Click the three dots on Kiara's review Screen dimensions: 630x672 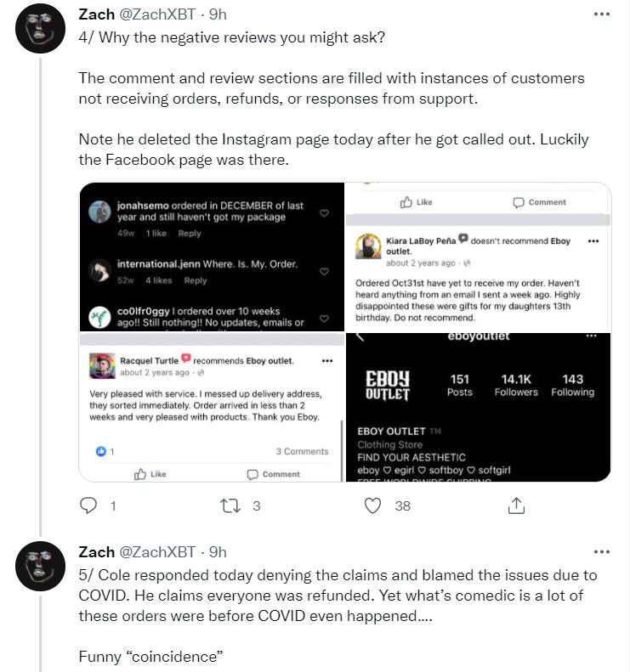tap(593, 241)
